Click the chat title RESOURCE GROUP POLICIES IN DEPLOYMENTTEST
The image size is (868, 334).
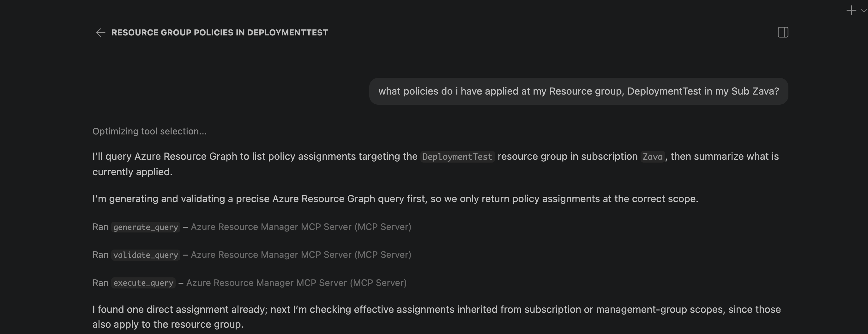(220, 32)
